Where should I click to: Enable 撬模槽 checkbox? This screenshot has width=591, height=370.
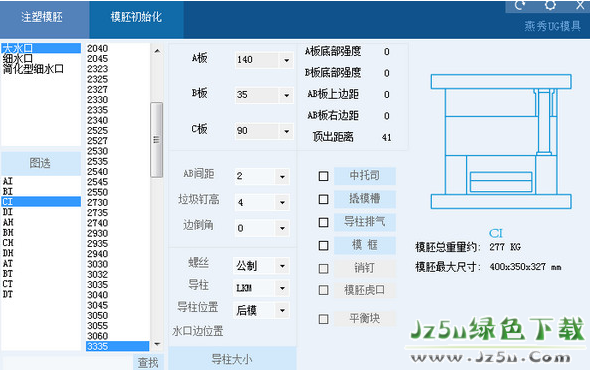click(x=323, y=199)
